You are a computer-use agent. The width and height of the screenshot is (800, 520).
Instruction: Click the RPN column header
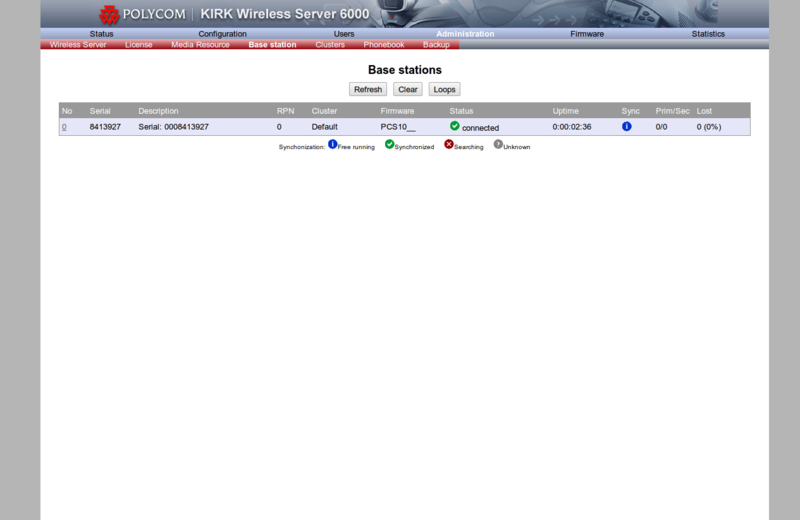(x=285, y=111)
